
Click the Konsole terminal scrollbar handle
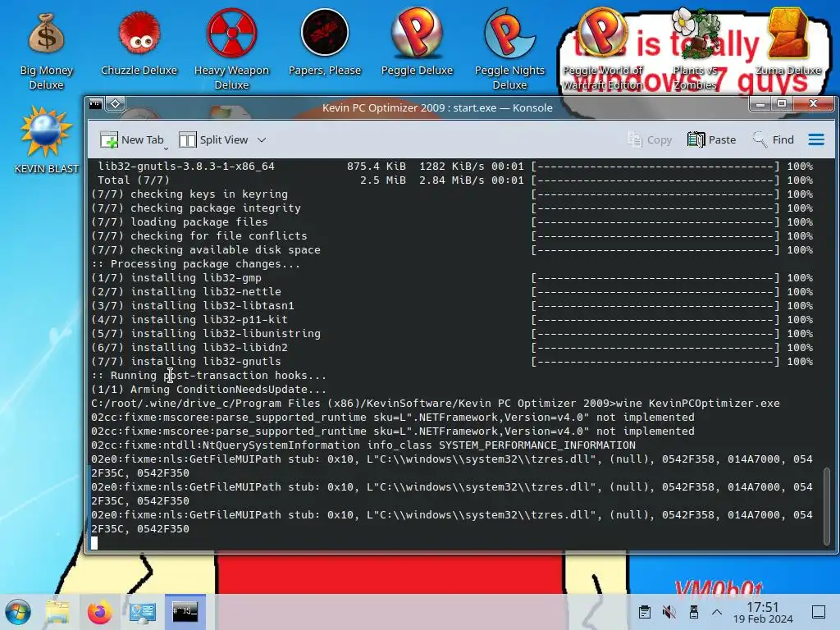827,505
